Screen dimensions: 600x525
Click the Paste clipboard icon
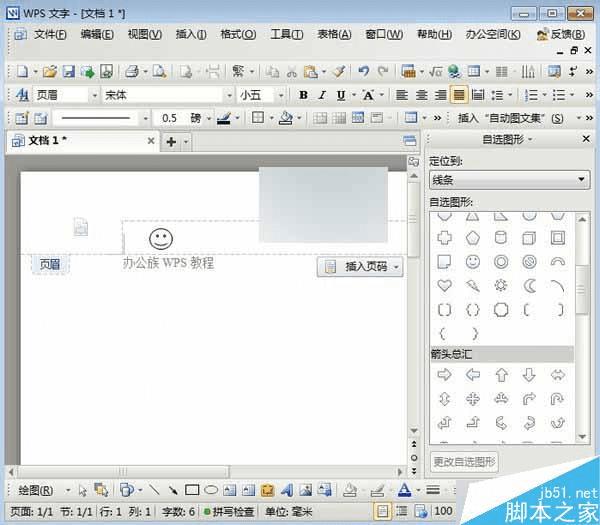click(x=311, y=72)
